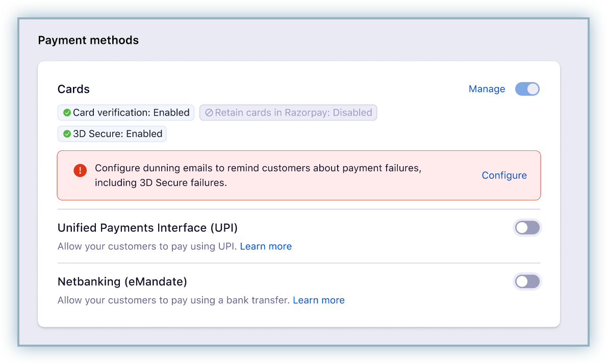Open the Manage link for Cards
607x364 pixels.
coord(487,89)
